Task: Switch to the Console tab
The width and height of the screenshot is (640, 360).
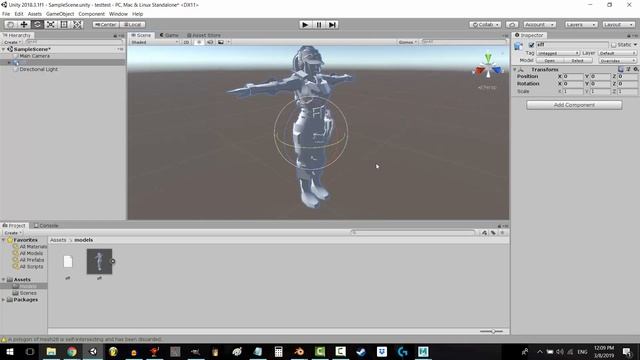Action: pyautogui.click(x=46, y=225)
